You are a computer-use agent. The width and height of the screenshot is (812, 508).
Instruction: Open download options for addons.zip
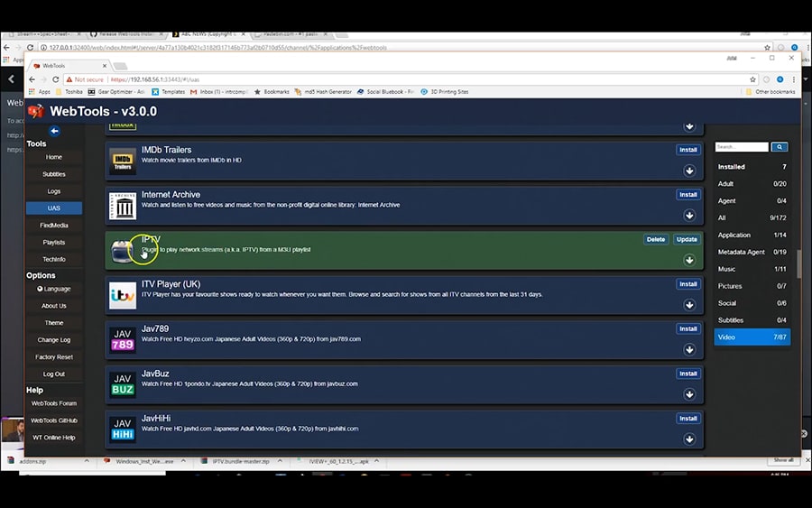[87, 461]
